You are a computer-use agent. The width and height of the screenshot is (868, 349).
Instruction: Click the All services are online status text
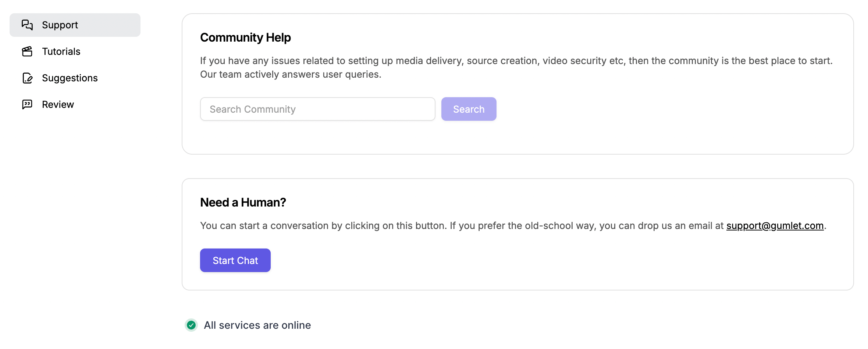click(x=257, y=325)
